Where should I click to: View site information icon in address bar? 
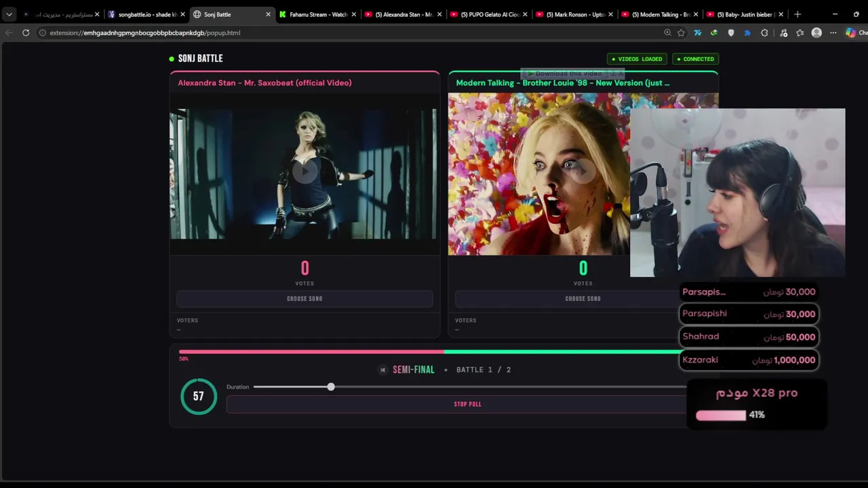coord(42,33)
